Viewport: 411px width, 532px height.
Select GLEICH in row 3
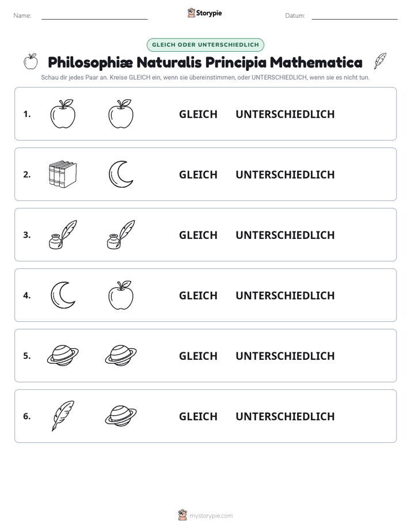198,235
